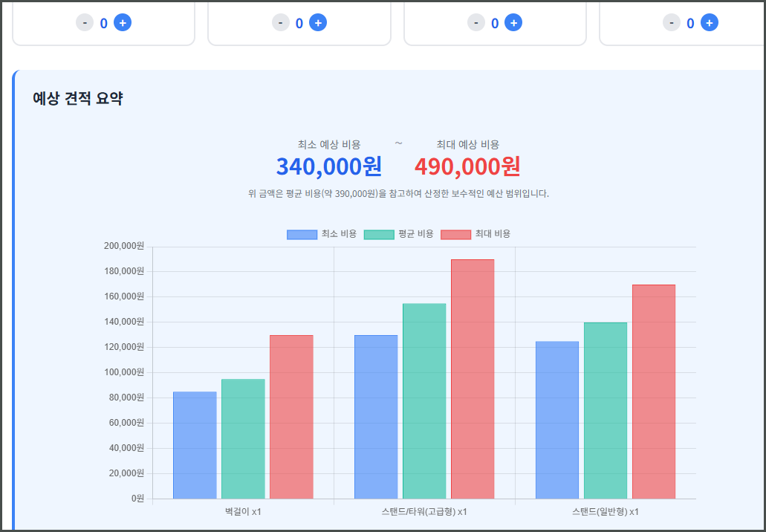Click the minus button in the leftmost quantity card
The height and width of the screenshot is (532, 766).
[x=85, y=23]
